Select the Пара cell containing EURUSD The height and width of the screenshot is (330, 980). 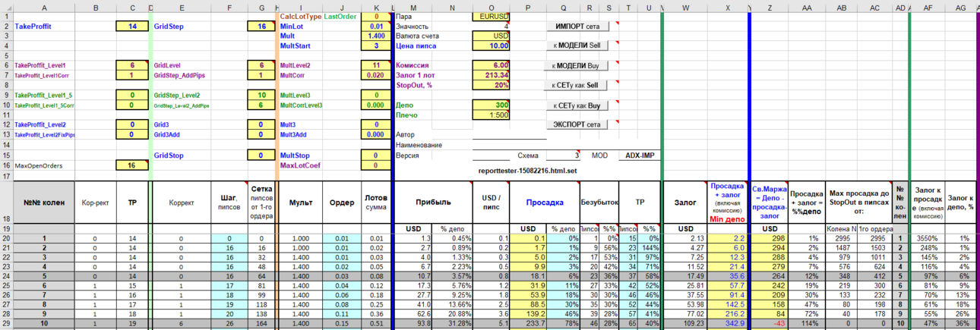(492, 16)
